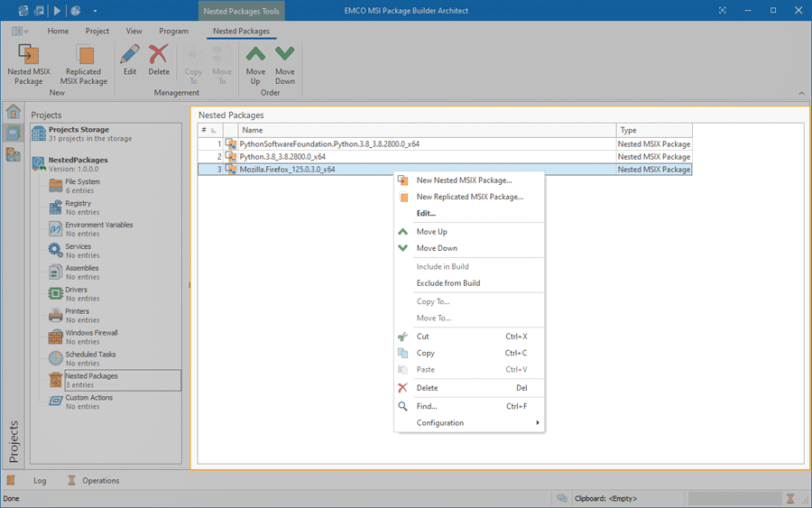The height and width of the screenshot is (508, 812).
Task: Switch to the Project ribbon tab
Action: point(97,31)
